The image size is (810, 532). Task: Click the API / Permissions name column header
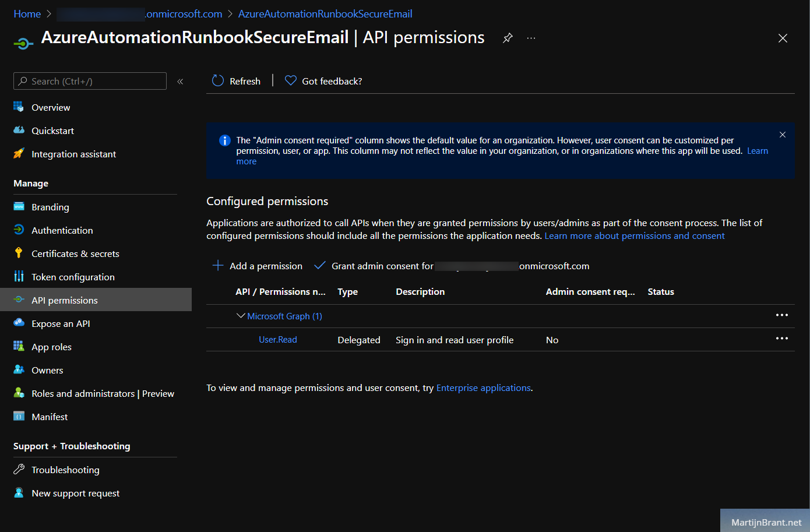point(280,291)
